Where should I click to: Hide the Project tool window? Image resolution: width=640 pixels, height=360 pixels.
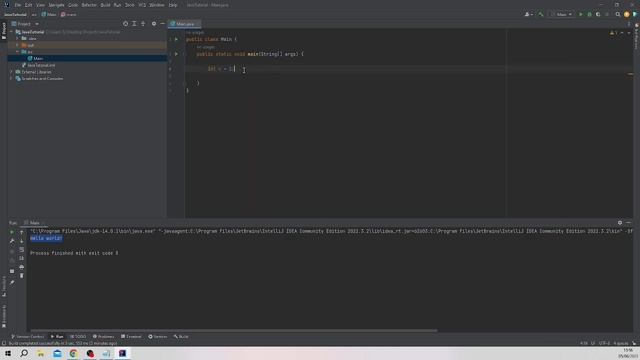(x=162, y=24)
